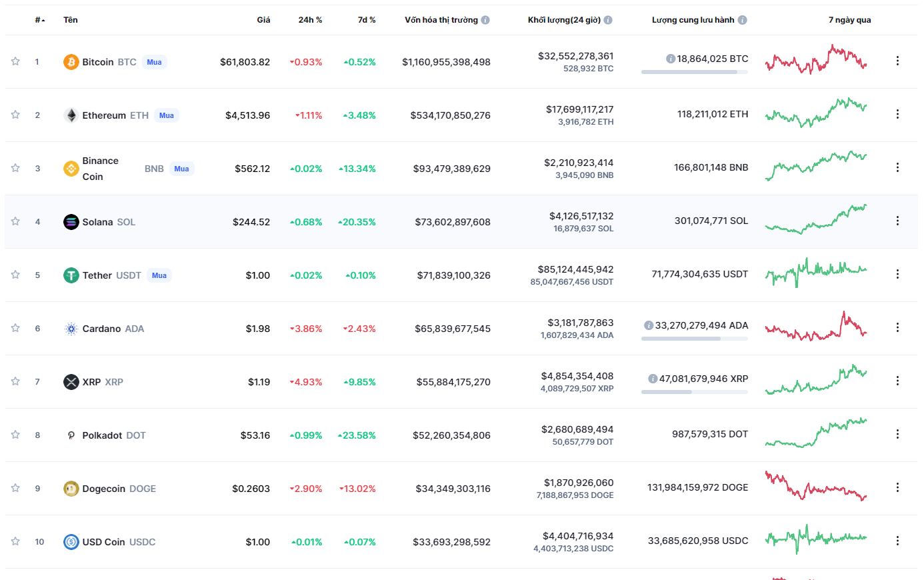Screen dimensions: 924x580
Task: Sort the table by the Giá column
Action: click(263, 20)
